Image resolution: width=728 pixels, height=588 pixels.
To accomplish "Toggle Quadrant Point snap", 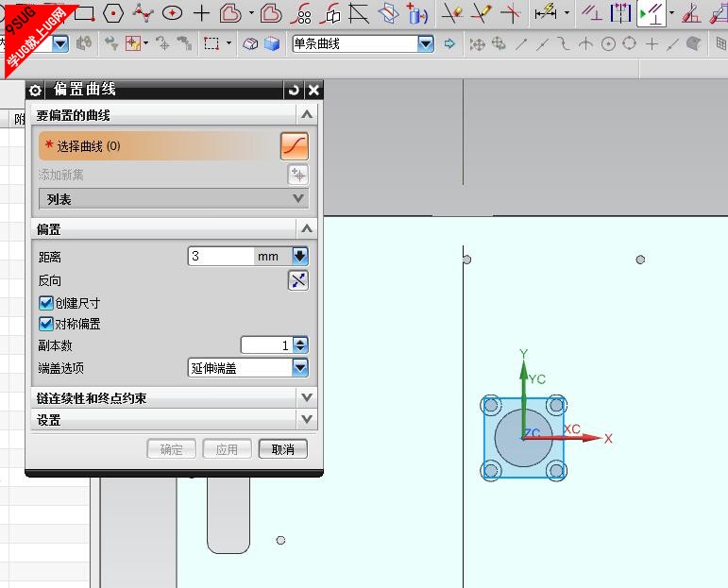I will 629,44.
